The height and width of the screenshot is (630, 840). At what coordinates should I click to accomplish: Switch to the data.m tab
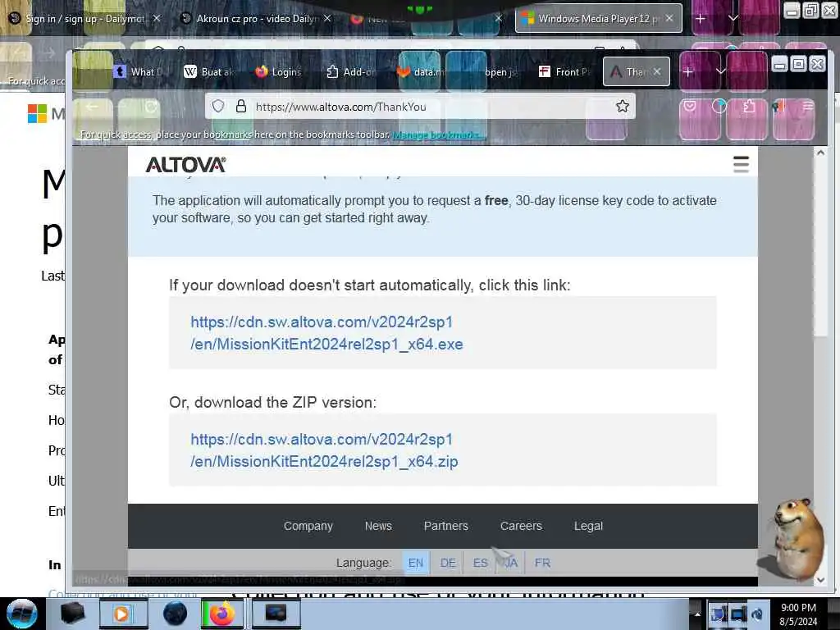[422, 72]
